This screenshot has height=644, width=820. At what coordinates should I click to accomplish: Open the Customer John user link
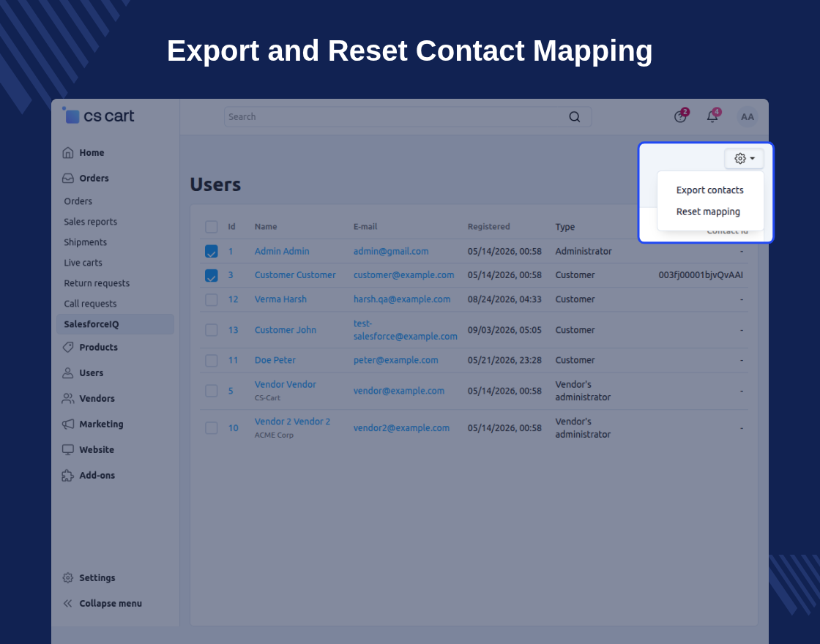pyautogui.click(x=285, y=330)
